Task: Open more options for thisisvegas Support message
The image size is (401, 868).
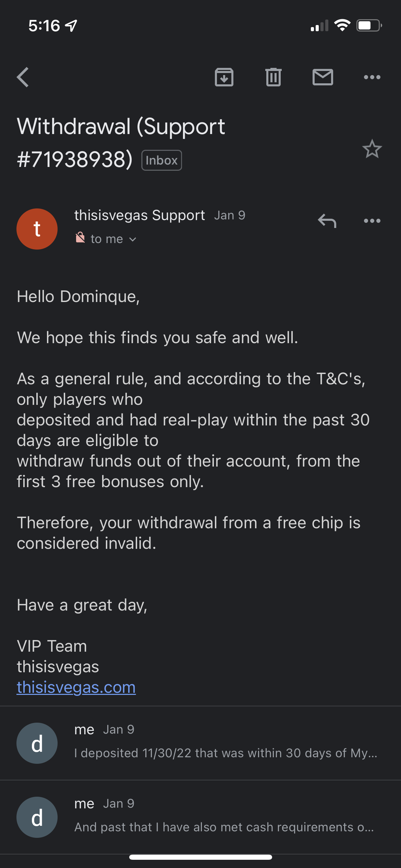Action: 372,221
